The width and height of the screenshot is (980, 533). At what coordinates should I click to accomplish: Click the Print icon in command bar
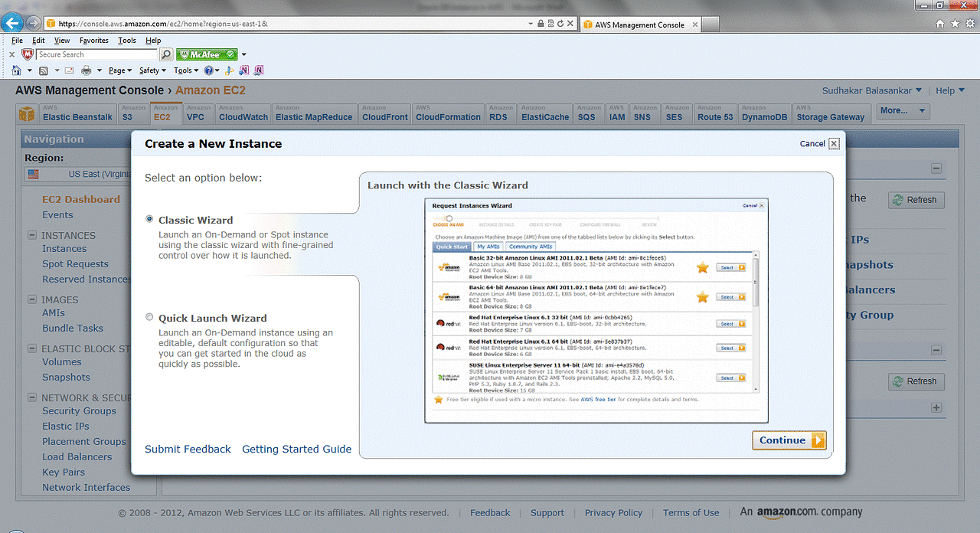(87, 70)
